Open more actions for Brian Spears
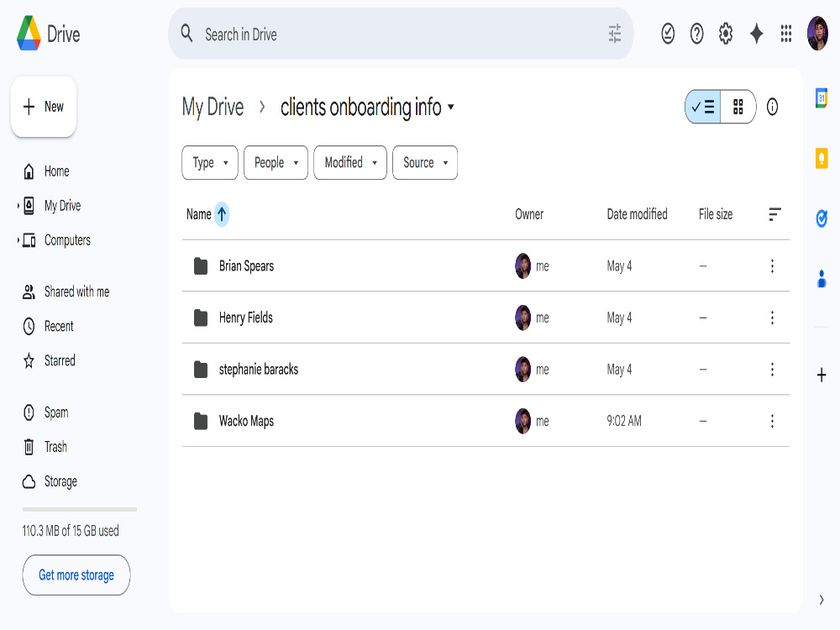This screenshot has width=840, height=630. click(x=772, y=265)
